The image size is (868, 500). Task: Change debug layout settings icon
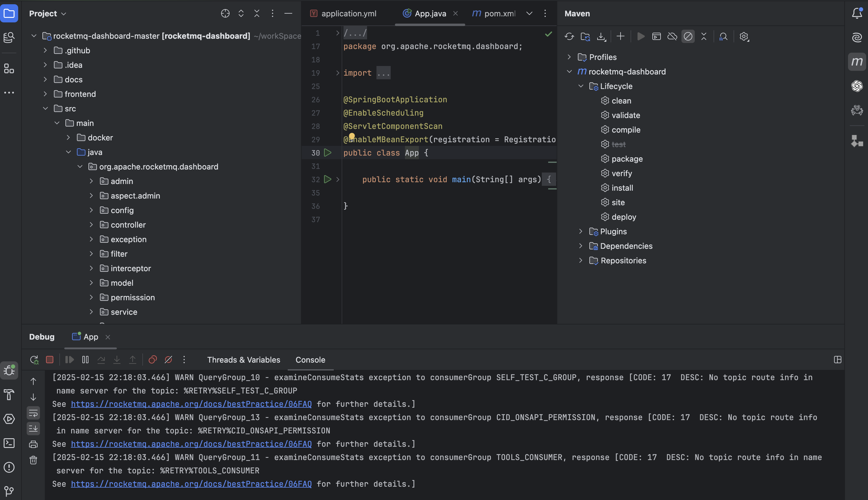point(838,360)
